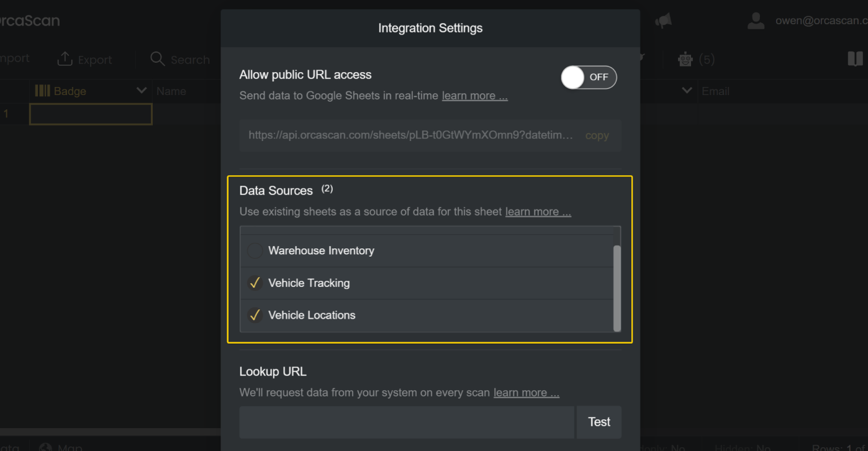Open the Badge column dropdown arrow
The width and height of the screenshot is (868, 451).
142,91
